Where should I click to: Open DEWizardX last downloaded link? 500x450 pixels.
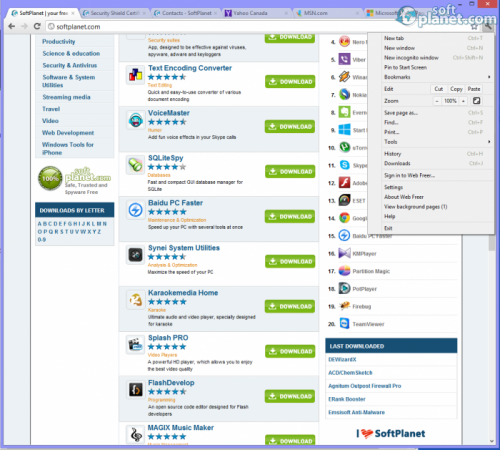point(342,359)
